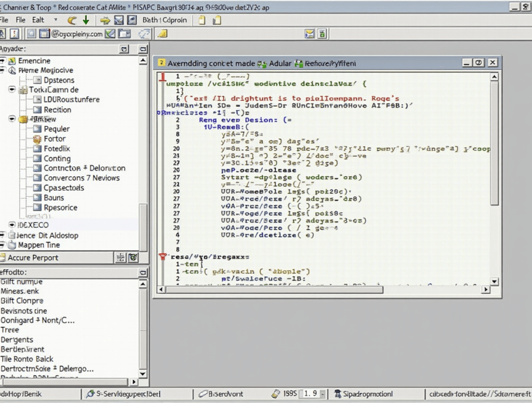The height and width of the screenshot is (403, 532).
Task: Expand the I0EXECO tree node
Action: coord(12,225)
